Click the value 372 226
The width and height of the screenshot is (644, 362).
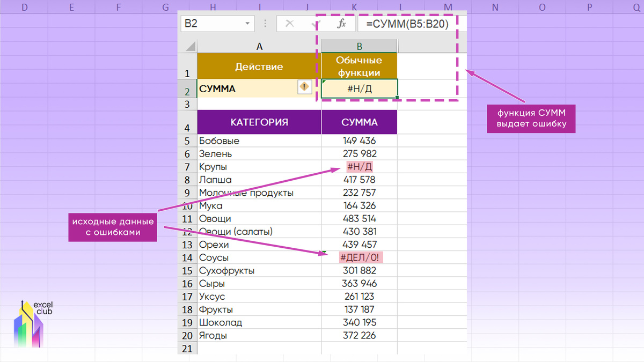pos(360,335)
